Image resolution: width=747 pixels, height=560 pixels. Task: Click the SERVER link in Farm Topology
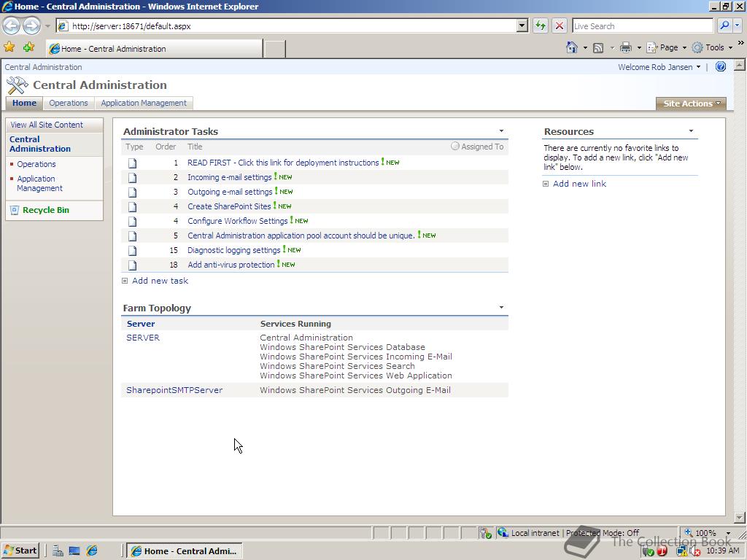point(143,338)
